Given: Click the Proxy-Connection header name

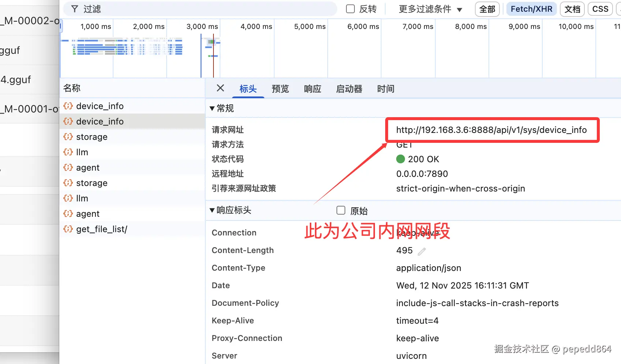Looking at the screenshot, I should pos(247,338).
